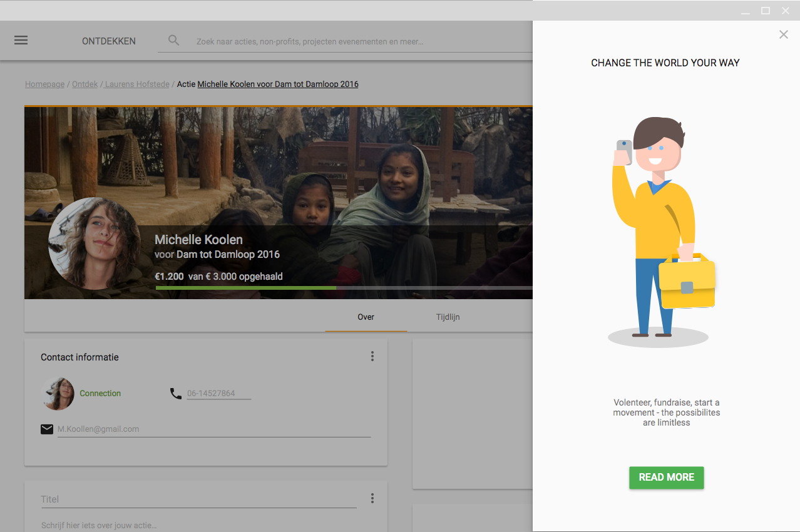Click the envelope email icon
This screenshot has width=800, height=532.
tap(47, 429)
